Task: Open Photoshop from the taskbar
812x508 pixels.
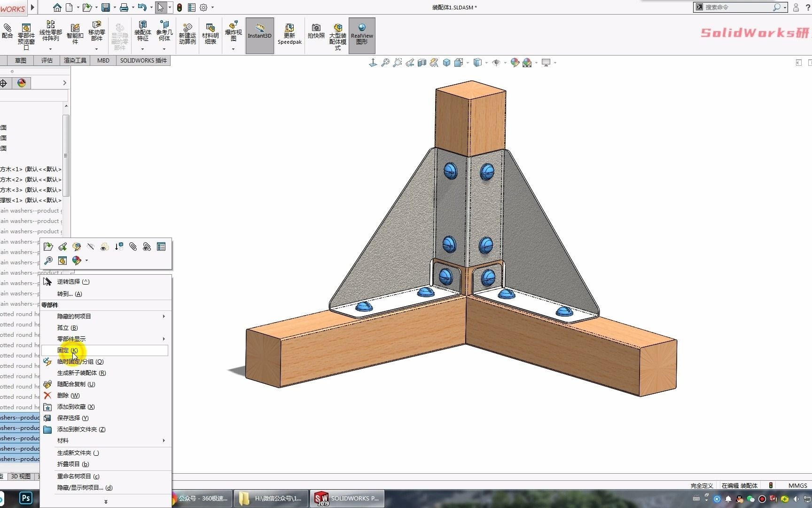Action: (26, 498)
